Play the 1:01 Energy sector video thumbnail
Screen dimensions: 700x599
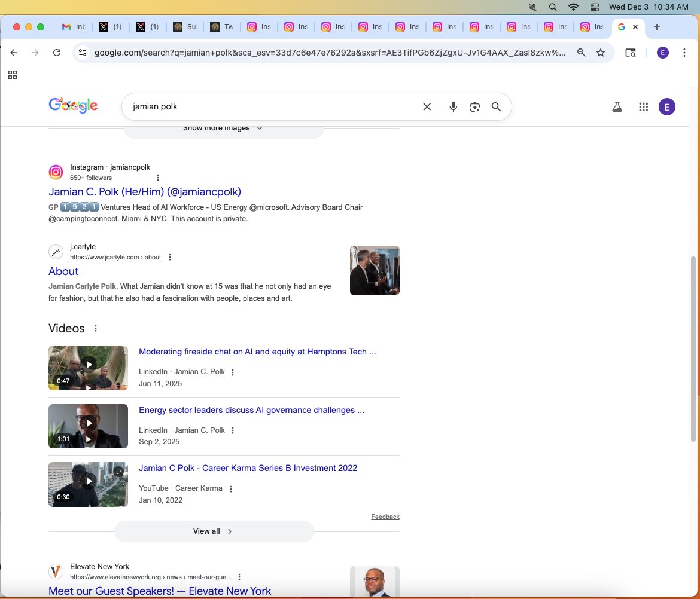point(88,426)
